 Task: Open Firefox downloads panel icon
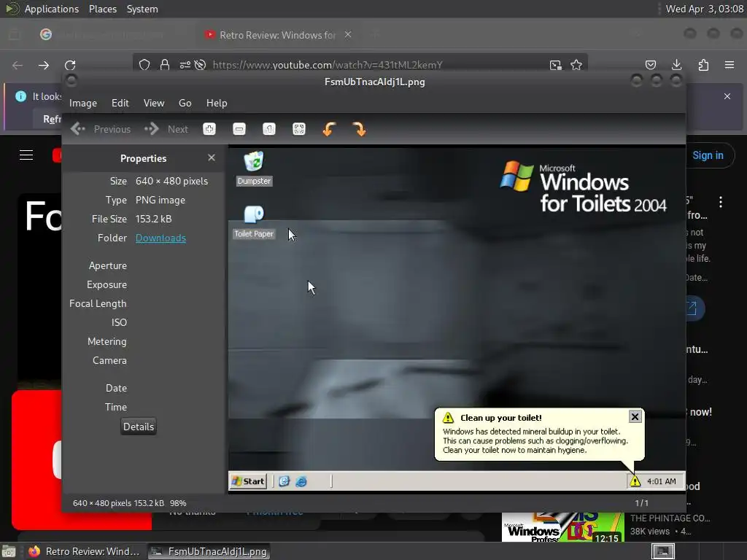pos(676,65)
